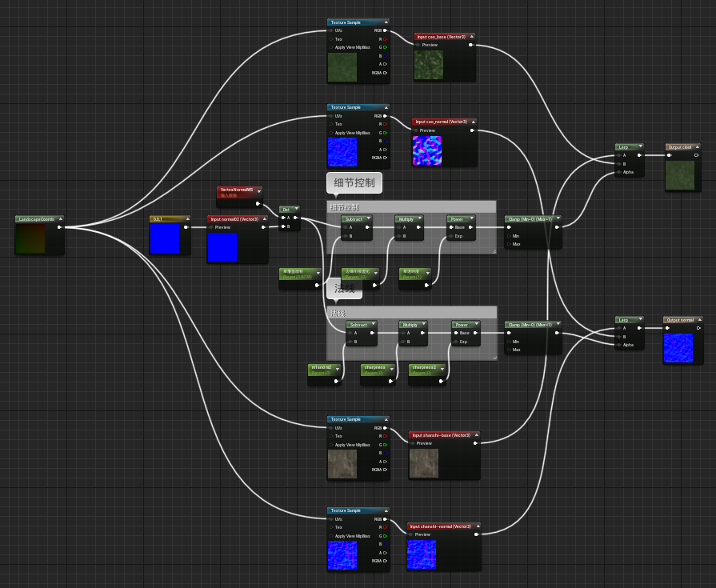Click the LandscapeCoords node output pin

[x=59, y=227]
